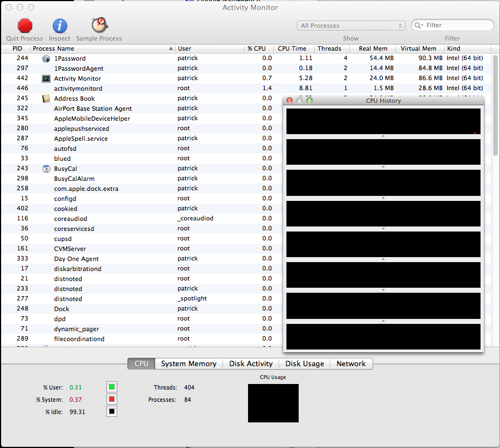Click the last core graph in CPU History
500x448 pixels.
383,337
